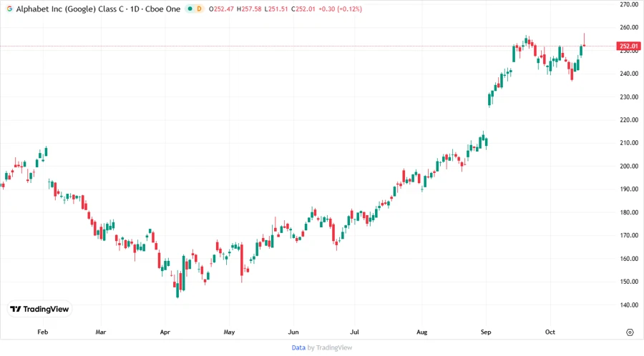Screen dimensions: 644x356
Task: Click the open value O252.47
Action: [221, 9]
